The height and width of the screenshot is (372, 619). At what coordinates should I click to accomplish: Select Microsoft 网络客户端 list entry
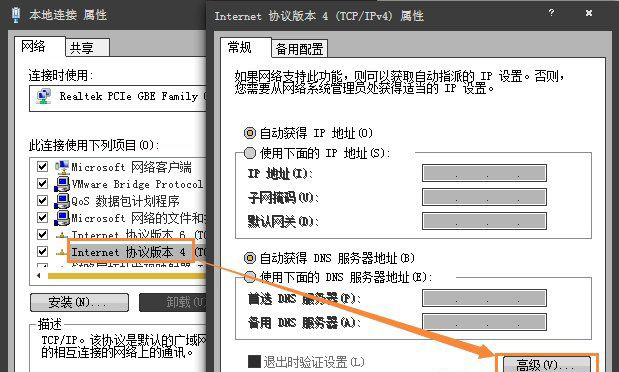(x=131, y=167)
